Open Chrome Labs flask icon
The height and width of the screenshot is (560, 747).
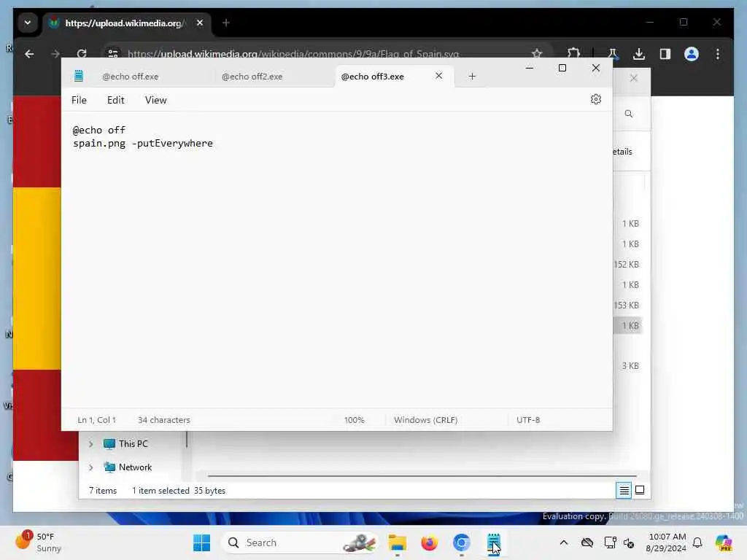click(613, 54)
